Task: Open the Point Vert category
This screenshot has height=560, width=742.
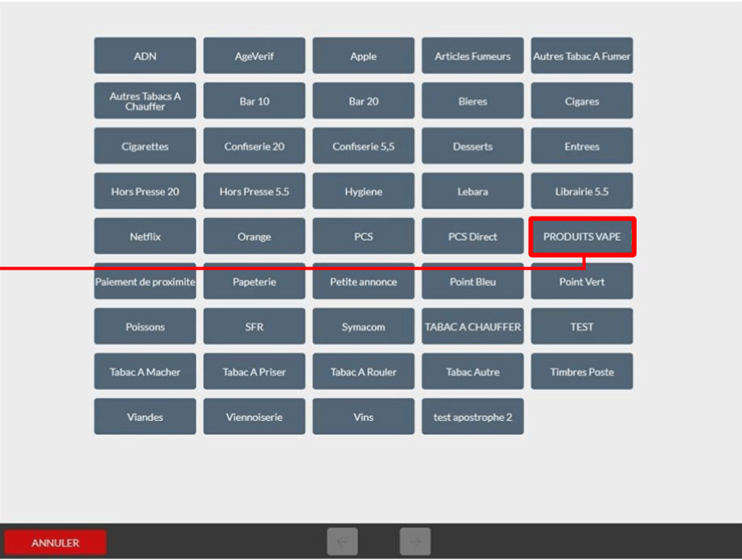Action: [582, 282]
